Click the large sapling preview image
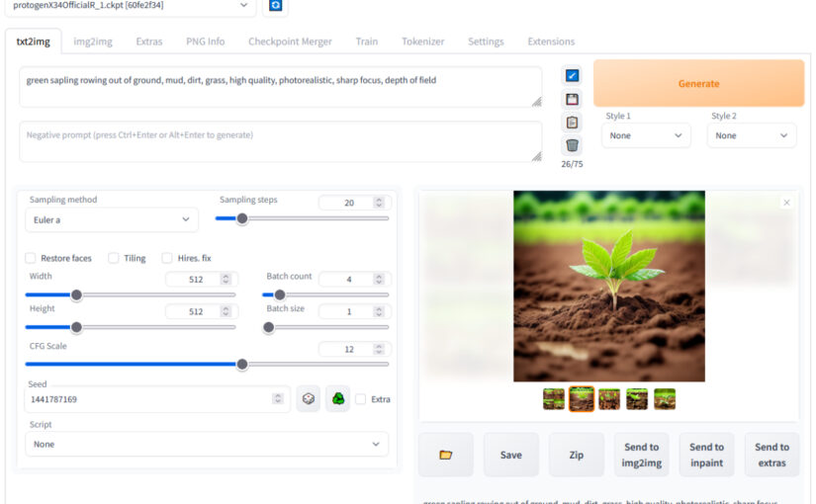816x504 pixels. 609,286
